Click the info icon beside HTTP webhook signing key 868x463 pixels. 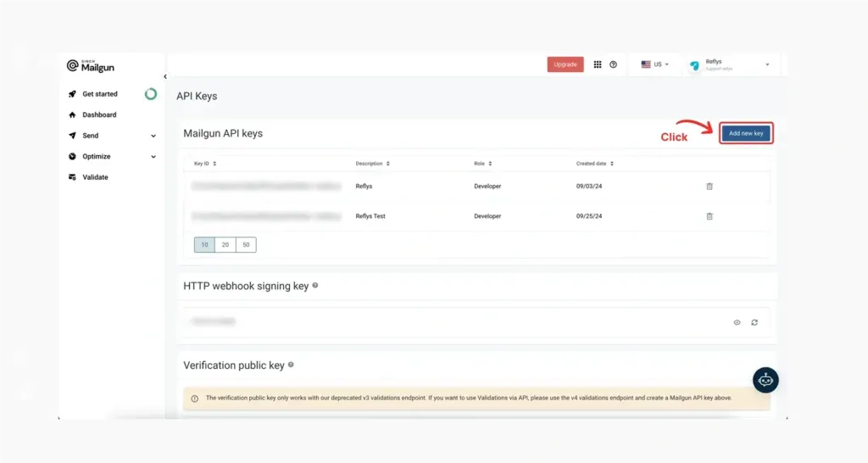click(x=315, y=286)
